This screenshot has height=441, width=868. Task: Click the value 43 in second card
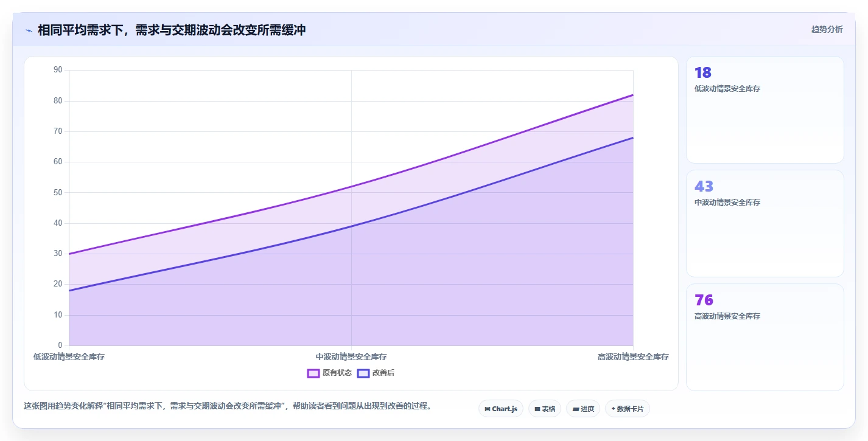click(704, 186)
